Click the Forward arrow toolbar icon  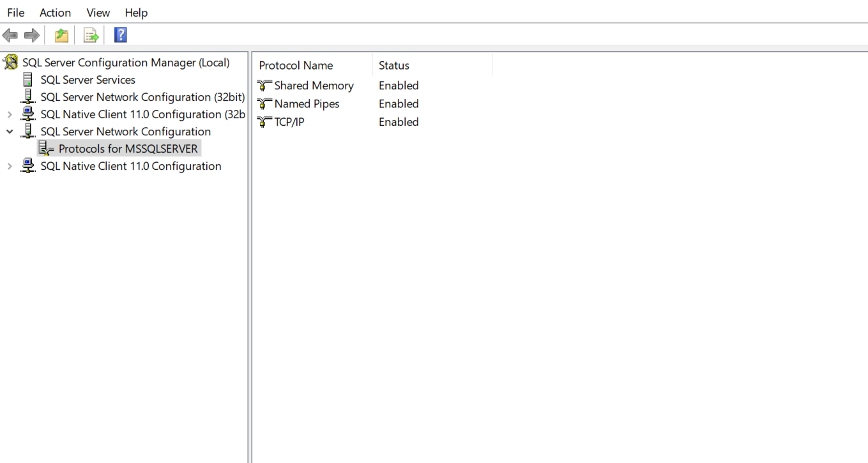coord(31,35)
